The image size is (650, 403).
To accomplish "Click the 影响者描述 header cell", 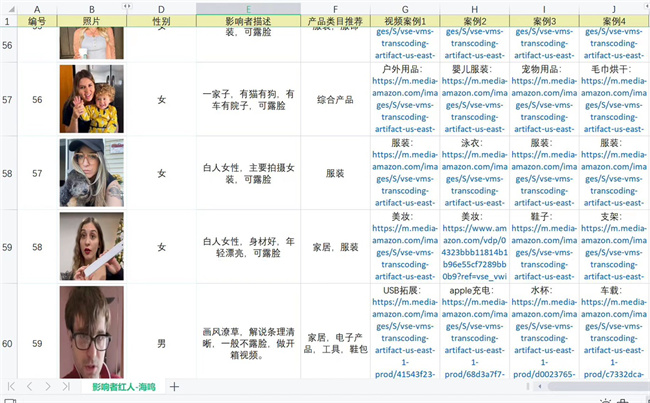I will [x=248, y=21].
